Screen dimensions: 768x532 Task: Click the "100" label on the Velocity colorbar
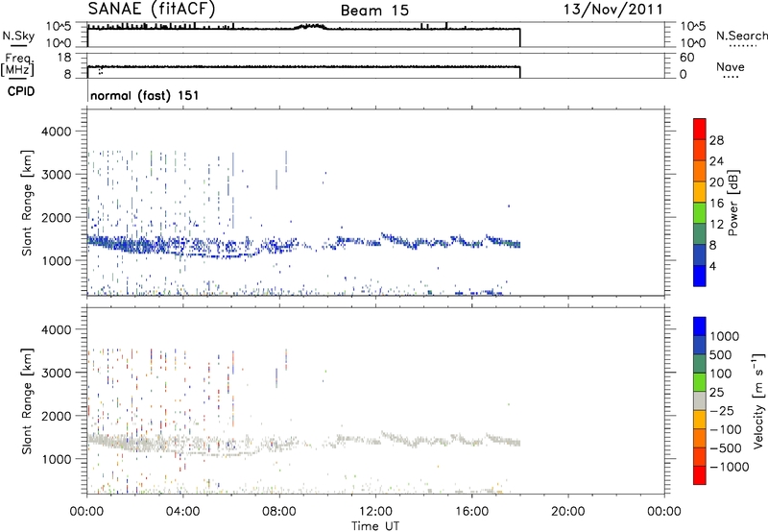click(720, 374)
